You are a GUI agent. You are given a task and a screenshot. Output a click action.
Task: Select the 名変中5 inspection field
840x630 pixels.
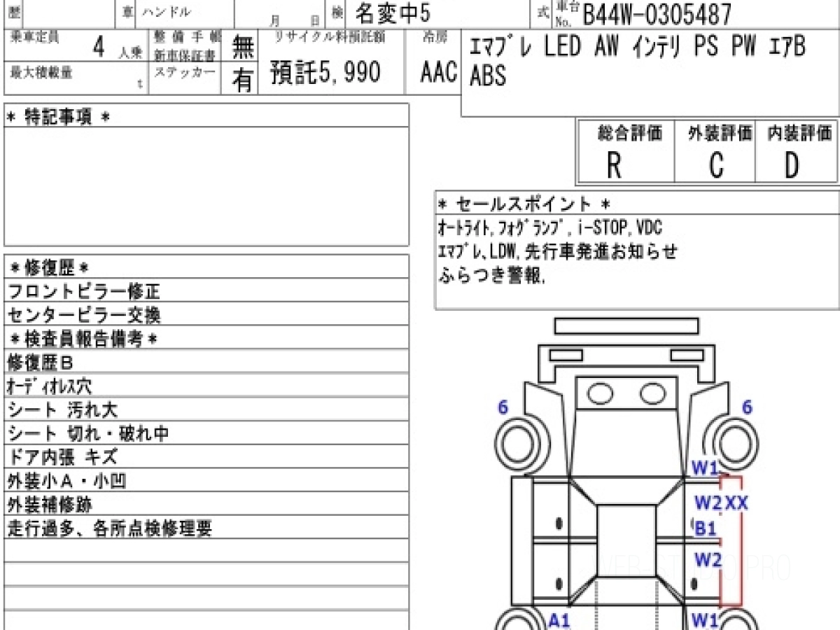pos(393,12)
